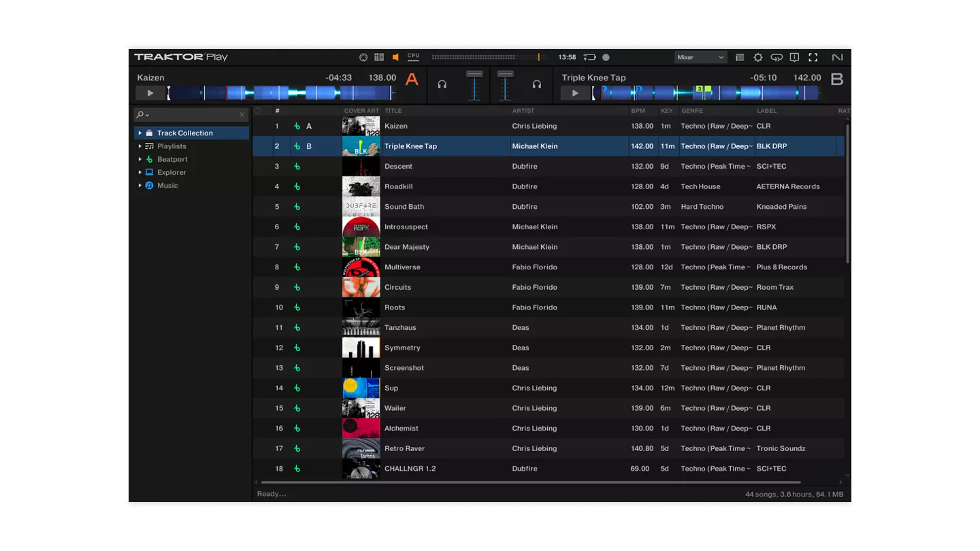980x551 pixels.
Task: Toggle headphone cue for Deck B
Action: 536,84
